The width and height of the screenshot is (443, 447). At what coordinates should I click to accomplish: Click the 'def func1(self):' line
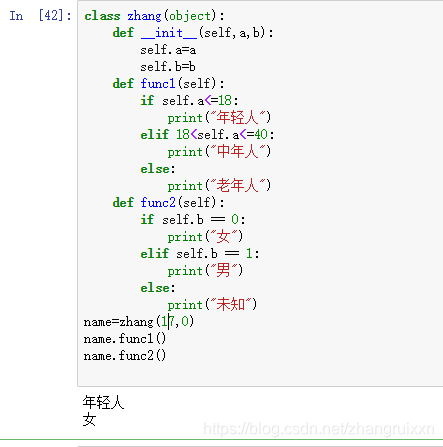point(168,84)
